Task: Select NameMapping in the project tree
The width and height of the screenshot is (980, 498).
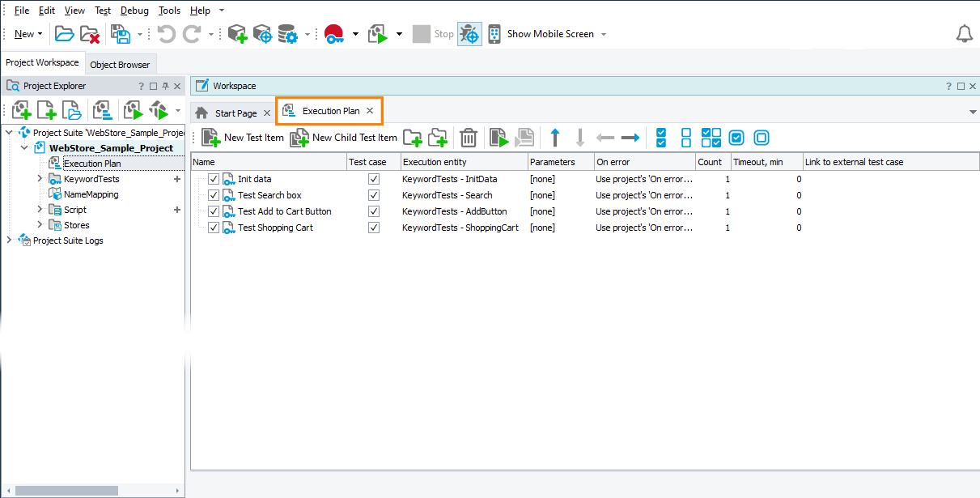Action: [x=91, y=194]
